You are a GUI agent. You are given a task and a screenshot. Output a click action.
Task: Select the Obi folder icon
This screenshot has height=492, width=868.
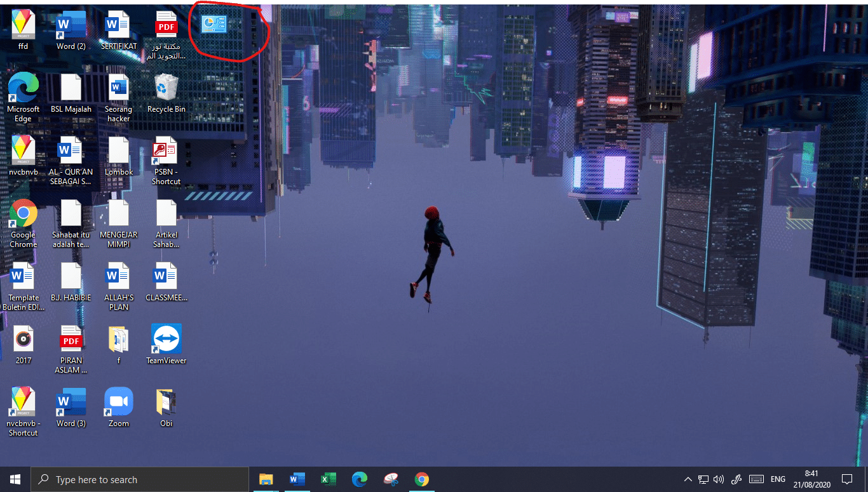tap(166, 407)
